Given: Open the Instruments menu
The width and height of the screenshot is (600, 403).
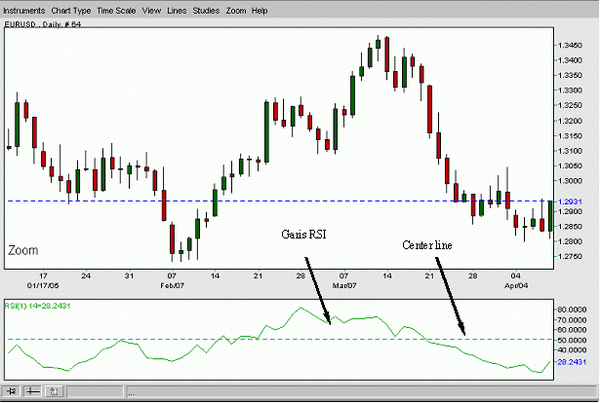Looking at the screenshot, I should point(29,9).
